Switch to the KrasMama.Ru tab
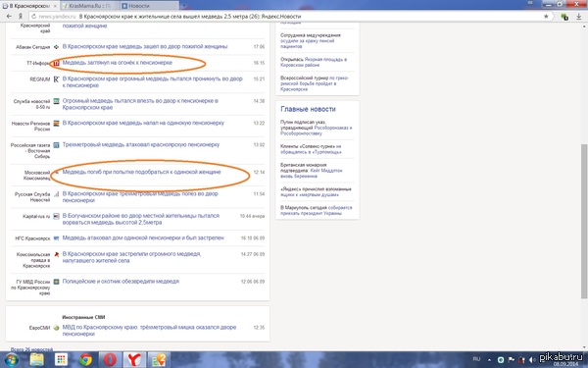The width and height of the screenshot is (588, 368). (x=89, y=6)
